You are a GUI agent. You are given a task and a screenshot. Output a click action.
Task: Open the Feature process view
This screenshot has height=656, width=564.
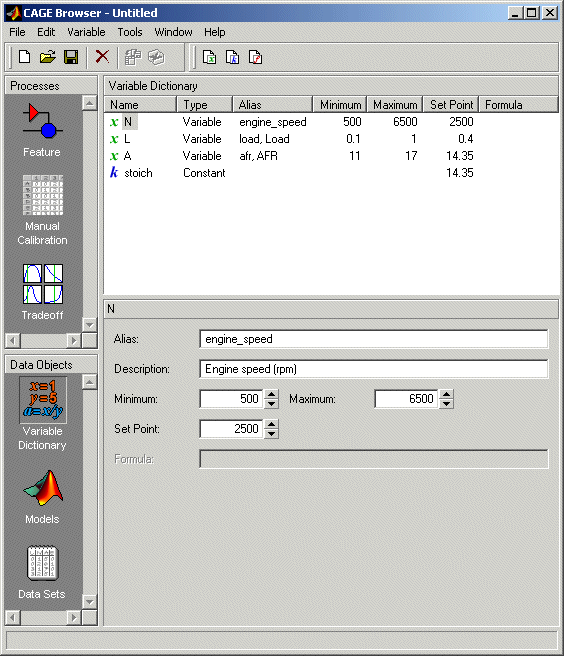click(42, 130)
